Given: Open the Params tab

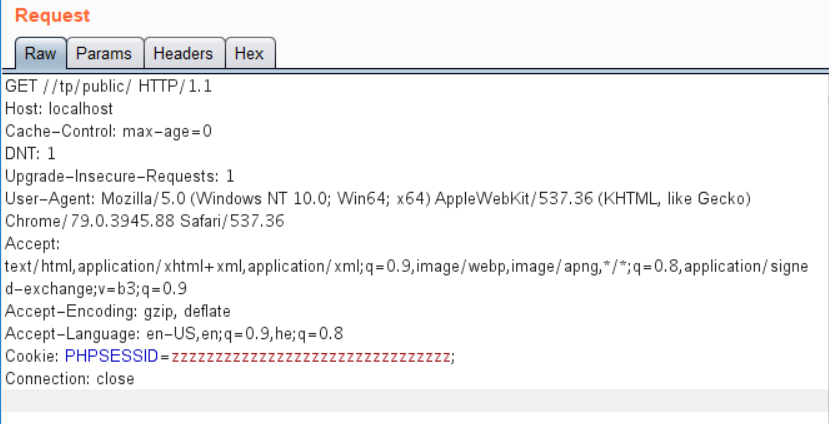Looking at the screenshot, I should [104, 53].
